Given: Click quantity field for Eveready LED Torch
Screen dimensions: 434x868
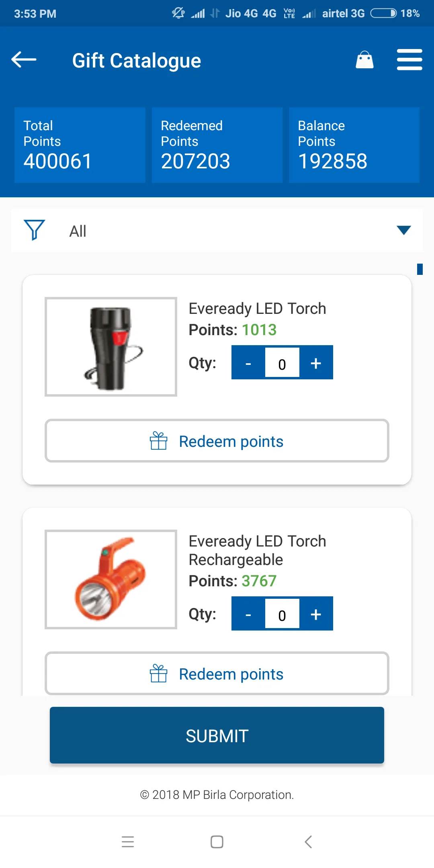Looking at the screenshot, I should (x=282, y=363).
